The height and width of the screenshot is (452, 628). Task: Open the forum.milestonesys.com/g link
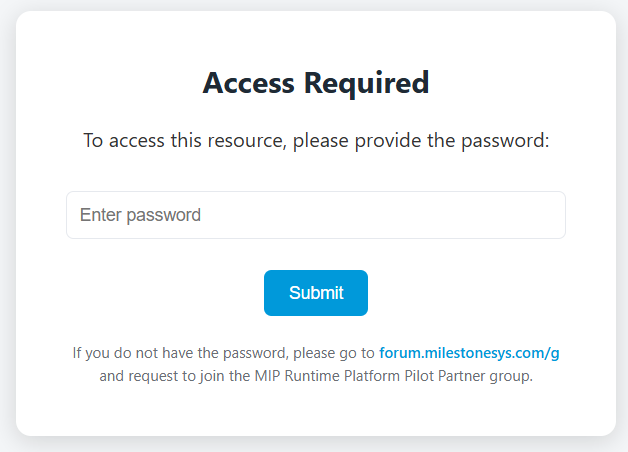[476, 353]
